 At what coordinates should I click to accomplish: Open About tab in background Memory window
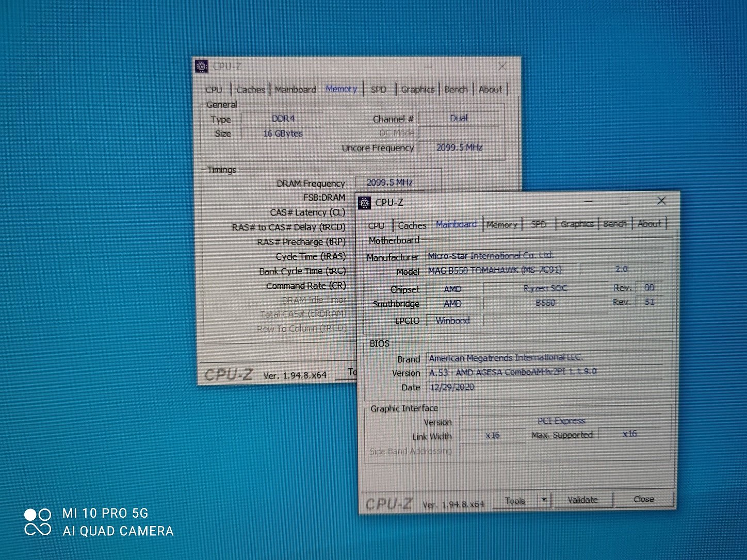click(x=490, y=89)
